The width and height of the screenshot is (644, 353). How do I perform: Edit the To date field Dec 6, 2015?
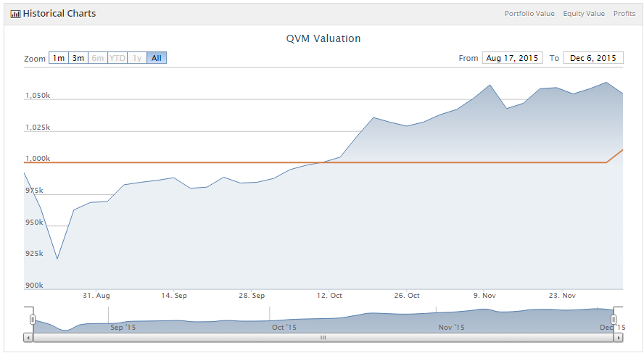[x=593, y=58]
